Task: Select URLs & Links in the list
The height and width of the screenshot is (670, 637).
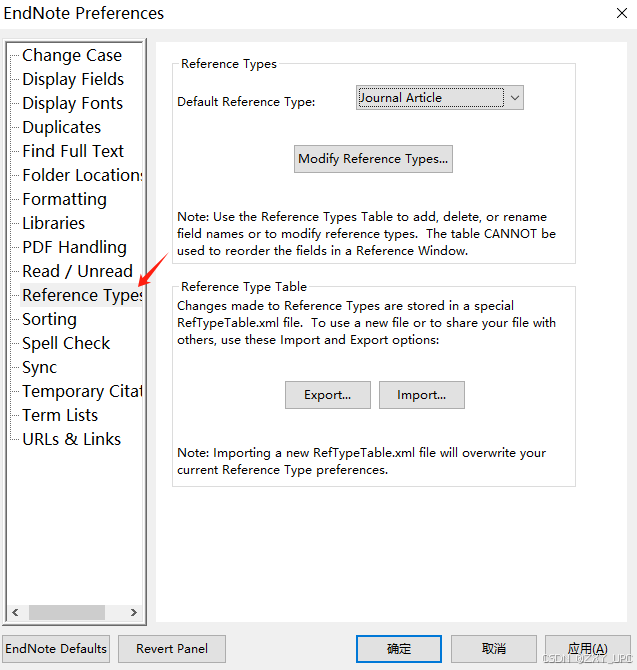Action: 71,439
